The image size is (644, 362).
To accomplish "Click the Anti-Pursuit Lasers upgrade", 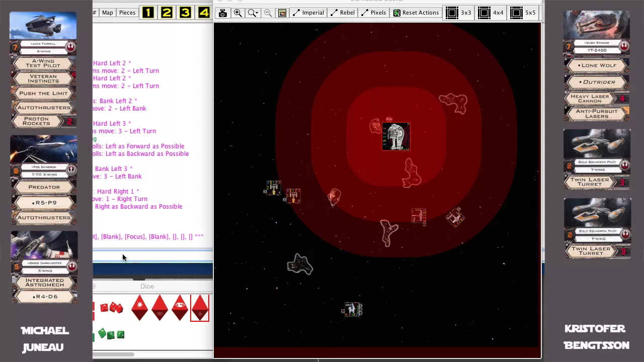I will 597,114.
